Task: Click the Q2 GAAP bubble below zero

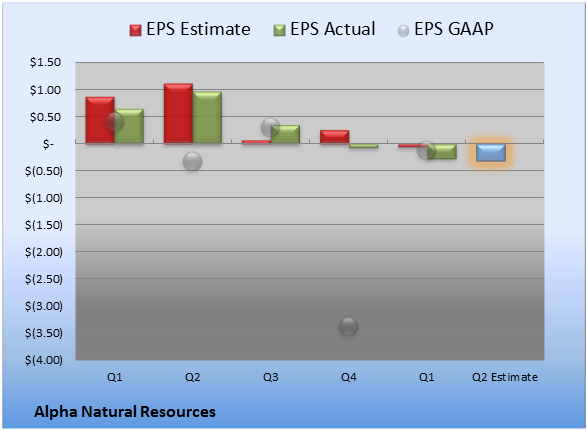Action: pyautogui.click(x=192, y=161)
